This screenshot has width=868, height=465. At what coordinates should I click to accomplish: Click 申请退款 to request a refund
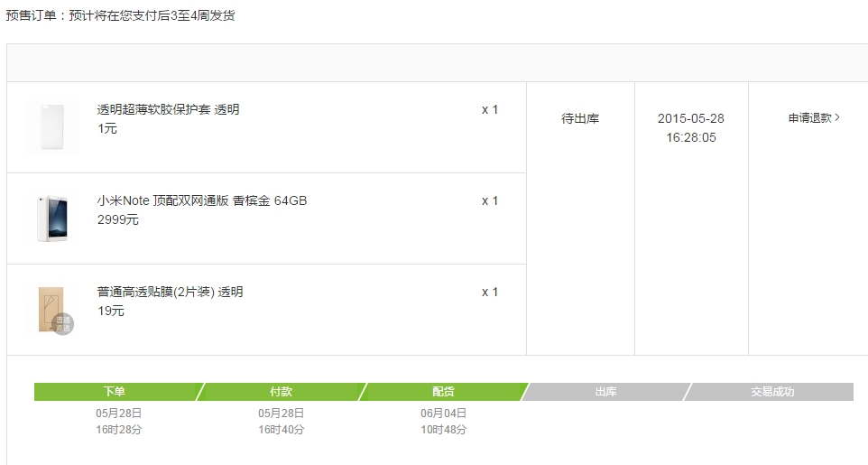tap(814, 118)
